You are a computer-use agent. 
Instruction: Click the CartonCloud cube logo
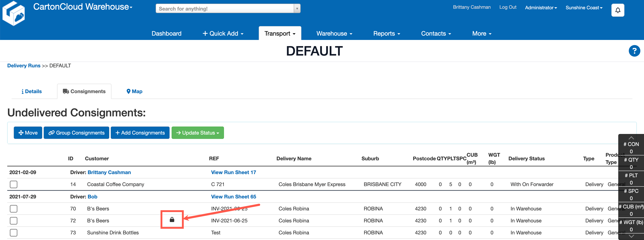(14, 14)
